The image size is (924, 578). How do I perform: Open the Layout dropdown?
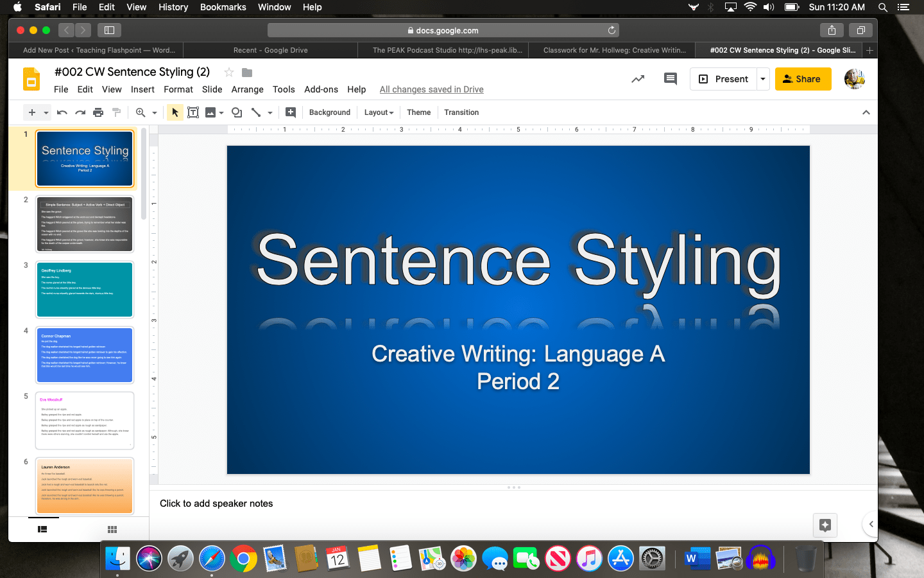click(379, 112)
